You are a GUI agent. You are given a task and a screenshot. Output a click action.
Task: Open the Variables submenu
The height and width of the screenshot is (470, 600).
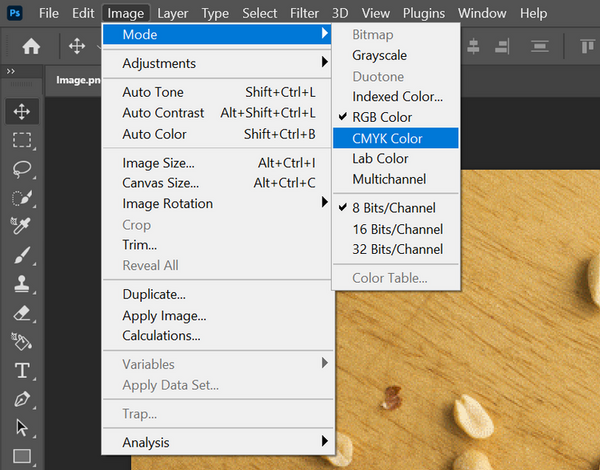[217, 364]
